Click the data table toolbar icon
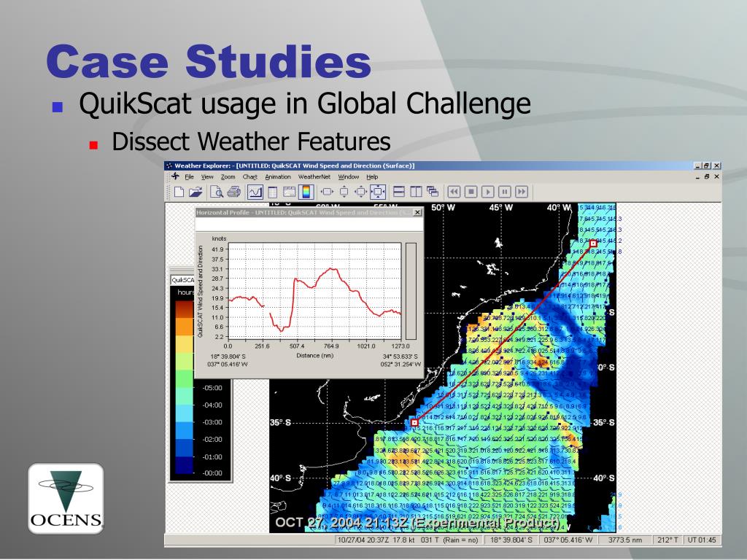This screenshot has width=747, height=560. pos(273,192)
